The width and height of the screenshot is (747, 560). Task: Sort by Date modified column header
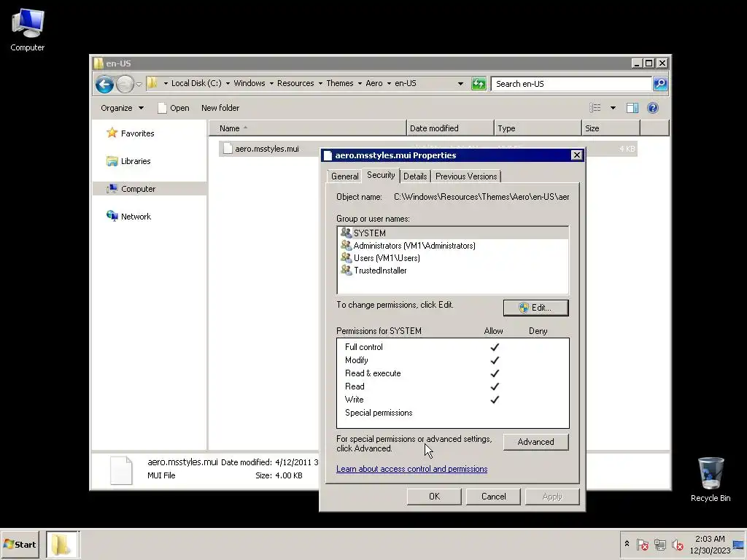pyautogui.click(x=450, y=128)
